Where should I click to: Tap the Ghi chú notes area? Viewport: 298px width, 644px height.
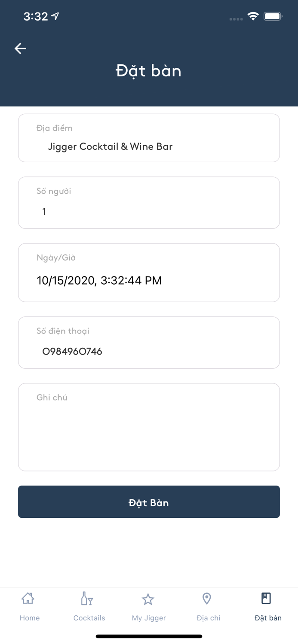tap(149, 427)
